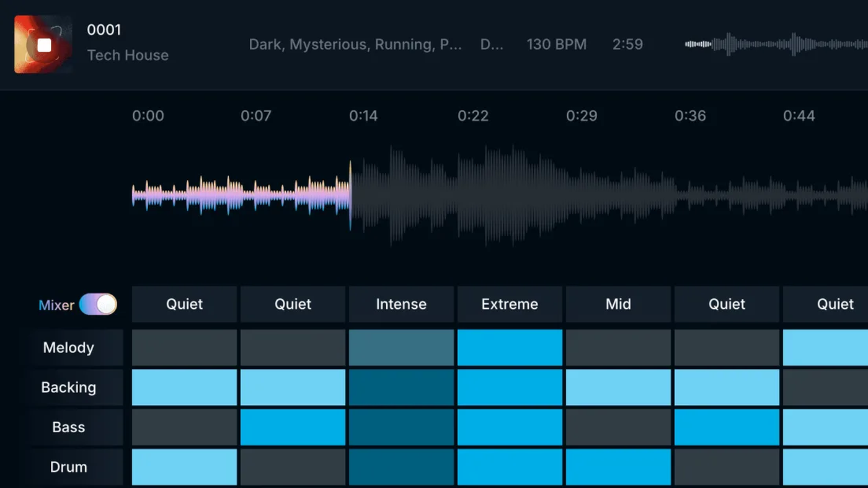Toggle Bass cell in Extreme section
This screenshot has width=868, height=488.
click(x=510, y=427)
